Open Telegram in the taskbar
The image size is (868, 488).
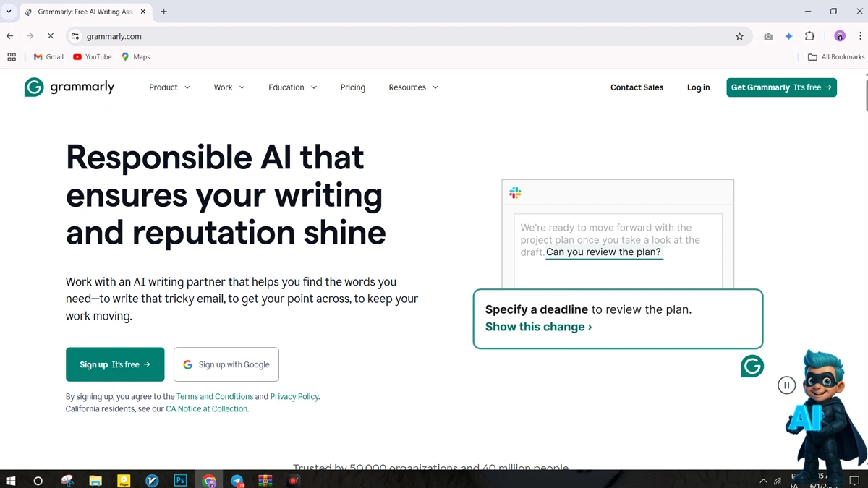point(237,481)
